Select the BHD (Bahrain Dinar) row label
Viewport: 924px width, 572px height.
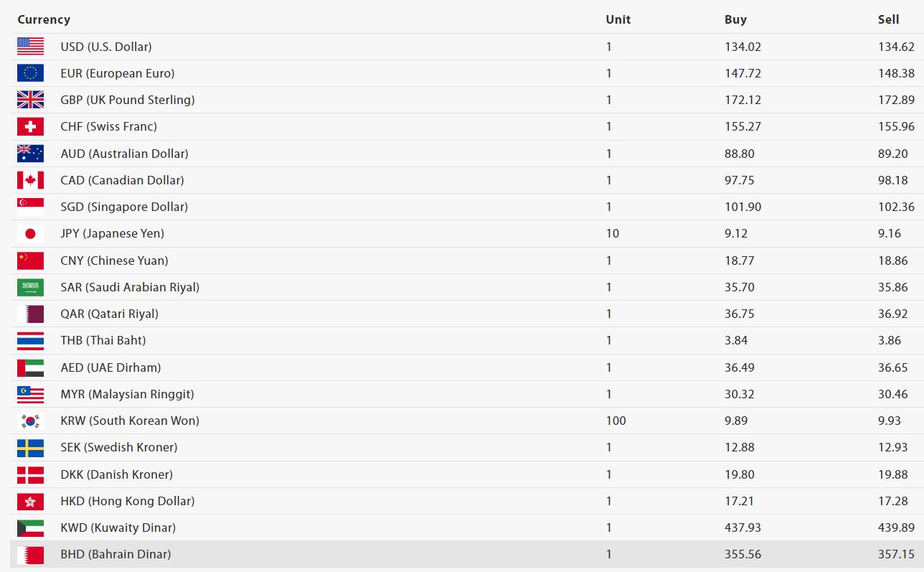pyautogui.click(x=115, y=554)
